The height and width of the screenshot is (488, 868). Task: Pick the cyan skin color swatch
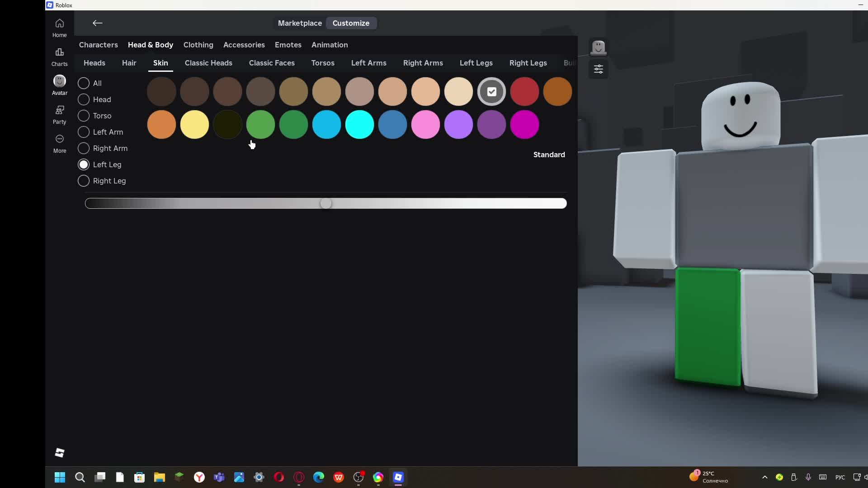coord(359,124)
